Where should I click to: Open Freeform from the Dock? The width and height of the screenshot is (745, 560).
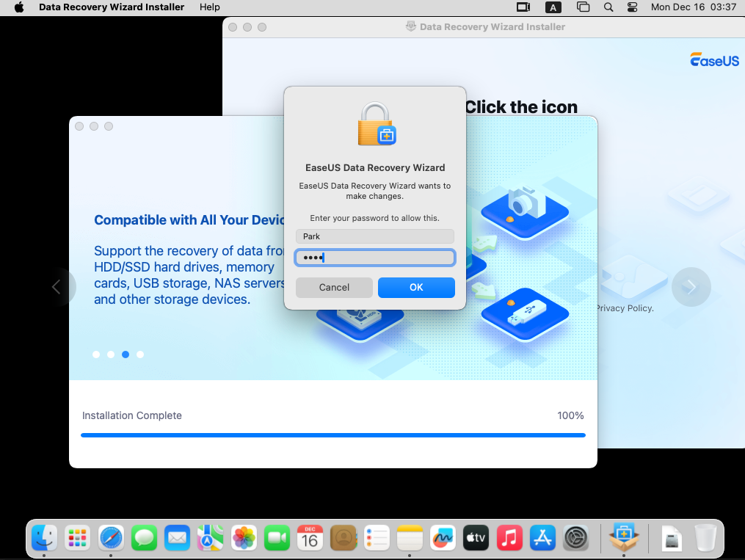tap(443, 538)
